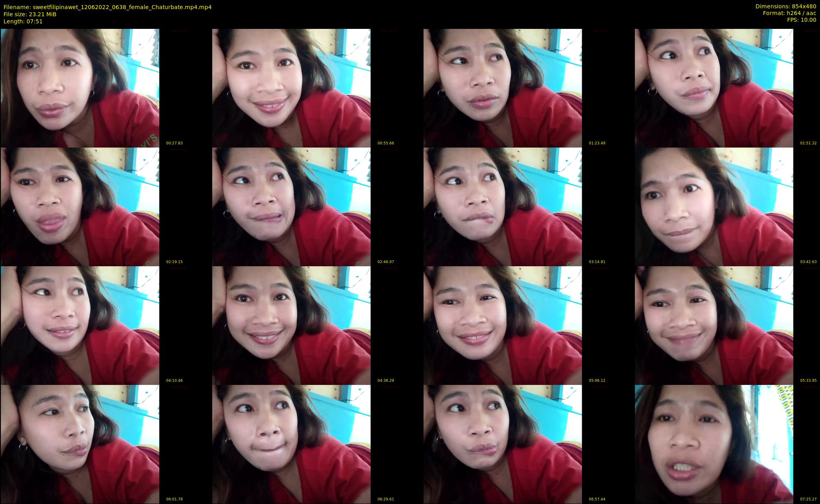The image size is (820, 504).
Task: Open the thumbnail frame at 03:14.81
Action: (503, 207)
